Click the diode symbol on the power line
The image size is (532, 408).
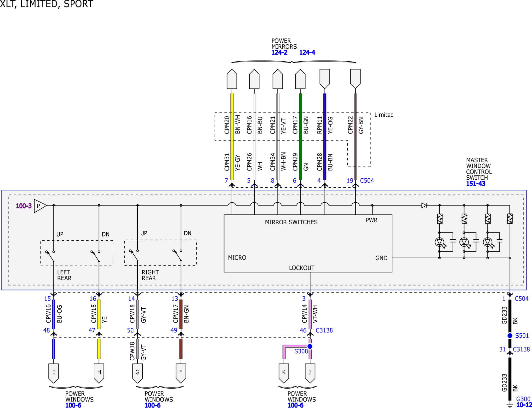(424, 205)
